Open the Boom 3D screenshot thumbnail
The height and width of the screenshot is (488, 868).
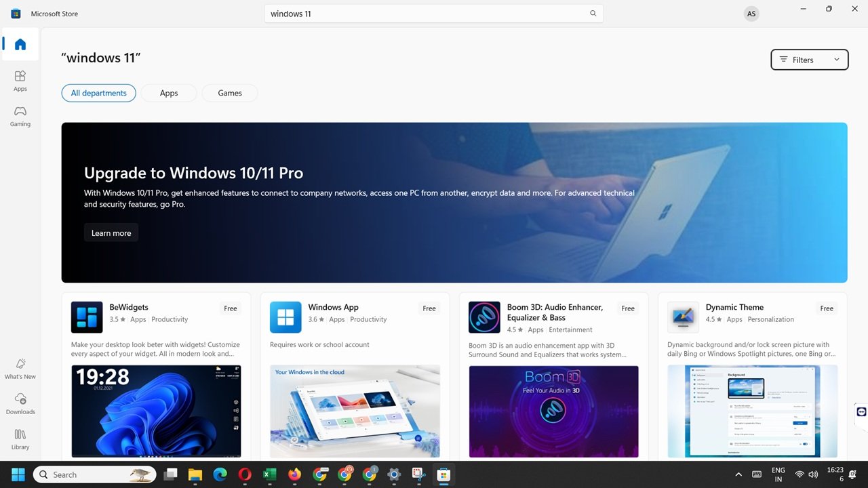tap(553, 411)
